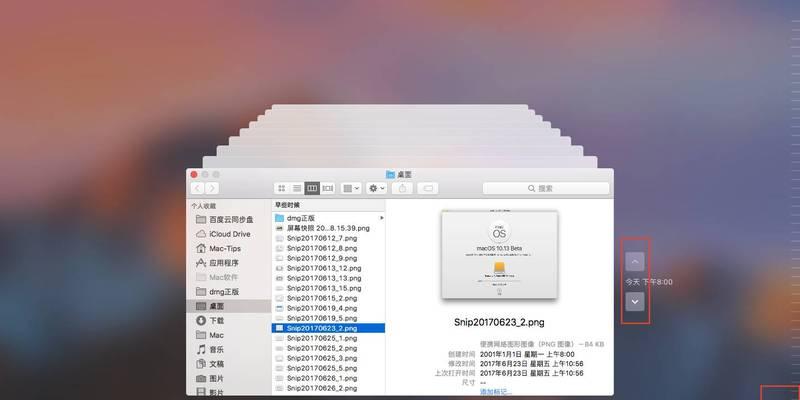
Task: Switch Finder to list view
Action: (x=297, y=188)
